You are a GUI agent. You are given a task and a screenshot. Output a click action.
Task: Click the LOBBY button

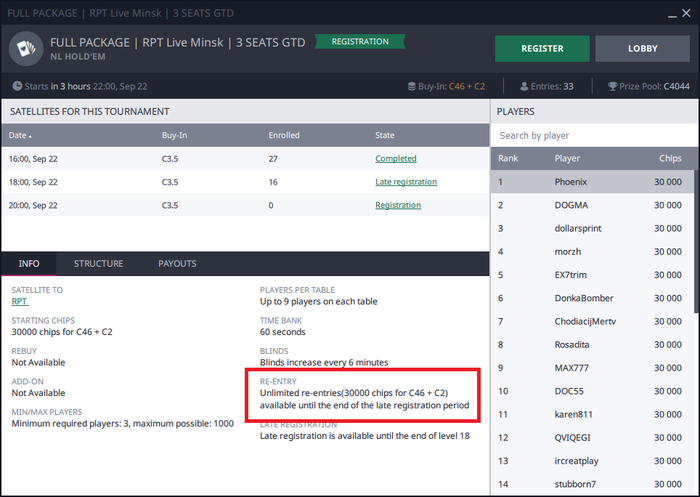(x=641, y=48)
